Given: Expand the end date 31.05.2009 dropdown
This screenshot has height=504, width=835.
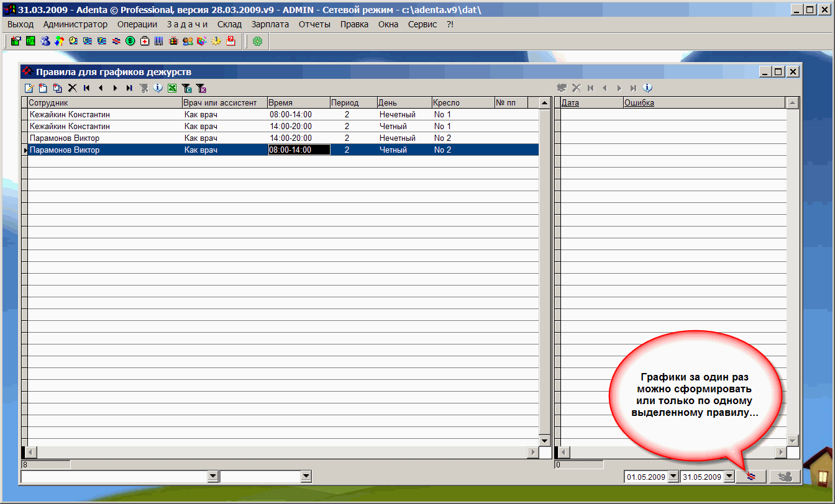Looking at the screenshot, I should click(729, 477).
